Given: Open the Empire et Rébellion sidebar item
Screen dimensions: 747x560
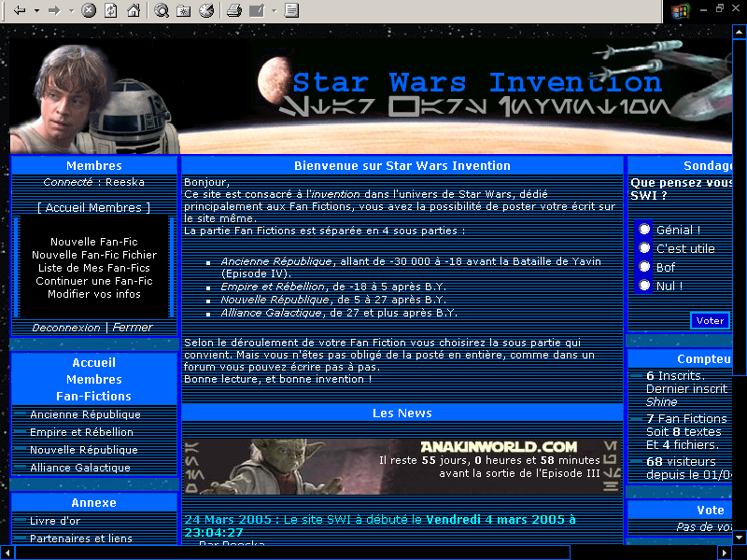Looking at the screenshot, I should (x=81, y=432).
